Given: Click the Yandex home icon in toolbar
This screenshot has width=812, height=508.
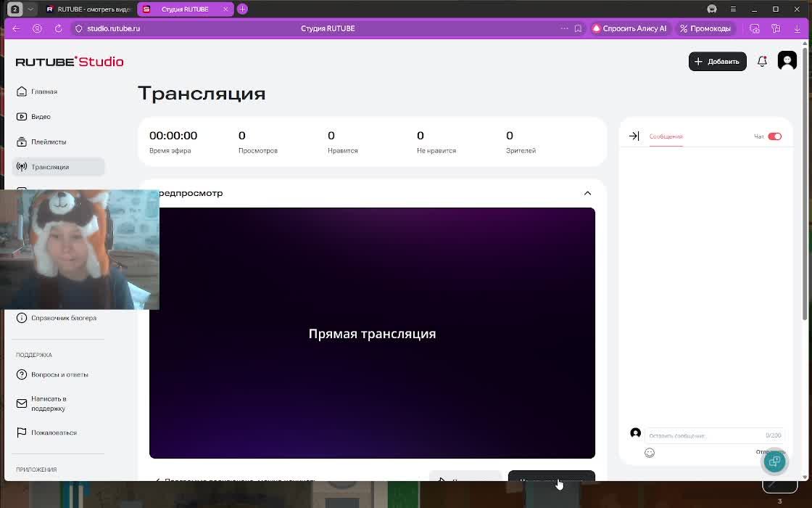Looking at the screenshot, I should pos(37,28).
